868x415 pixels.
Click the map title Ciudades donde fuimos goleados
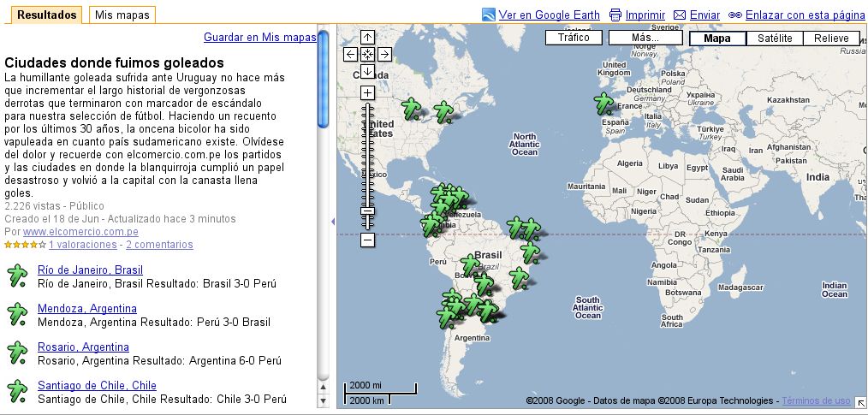point(114,62)
